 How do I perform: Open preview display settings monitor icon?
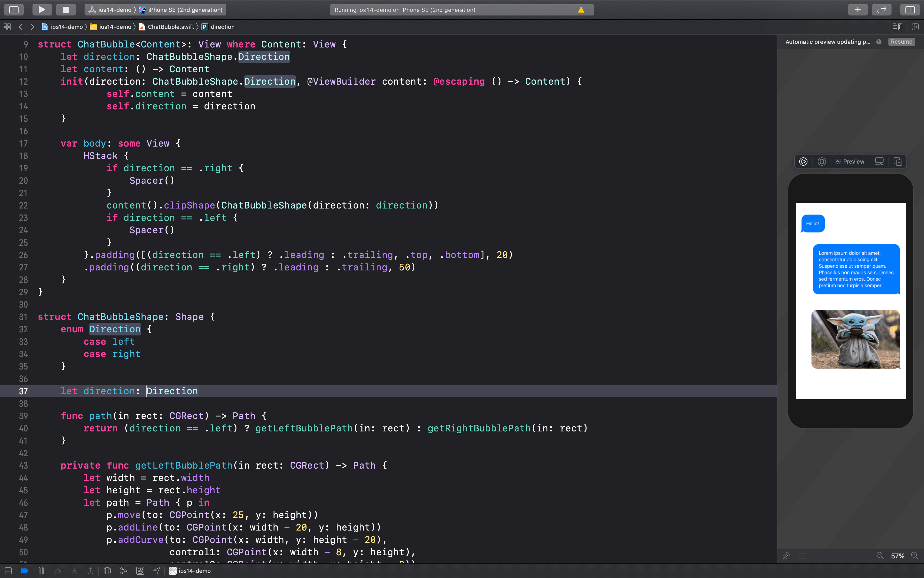point(879,162)
